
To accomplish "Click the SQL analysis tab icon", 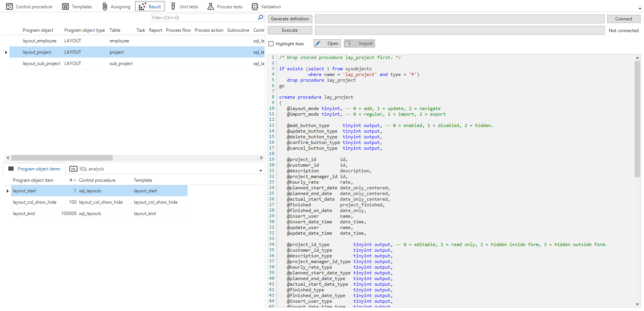I will tap(73, 169).
